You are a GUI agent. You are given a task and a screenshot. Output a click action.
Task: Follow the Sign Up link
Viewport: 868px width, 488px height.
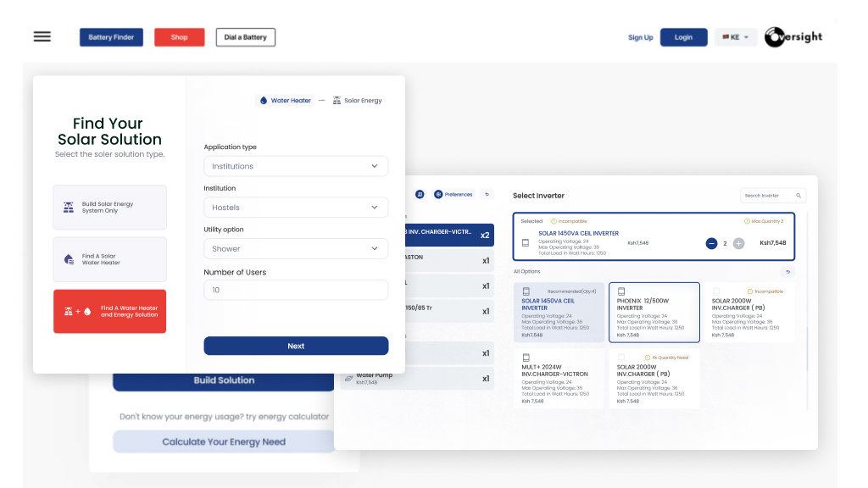pyautogui.click(x=641, y=37)
